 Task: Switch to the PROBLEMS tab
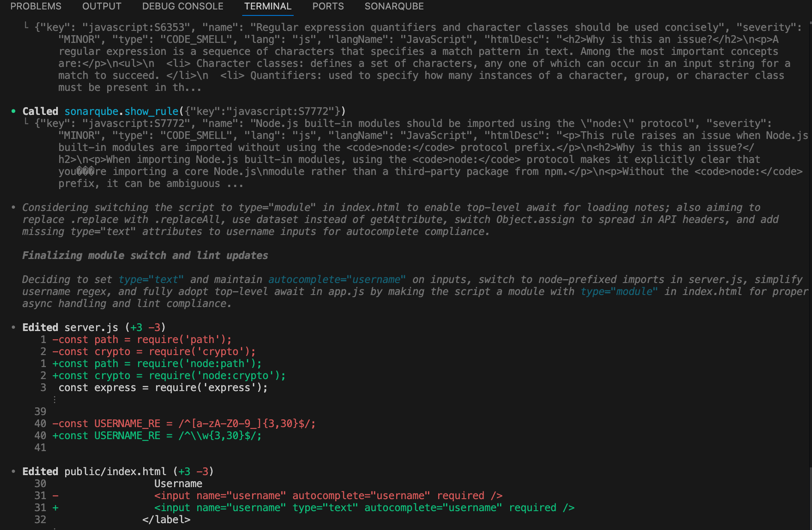[36, 6]
